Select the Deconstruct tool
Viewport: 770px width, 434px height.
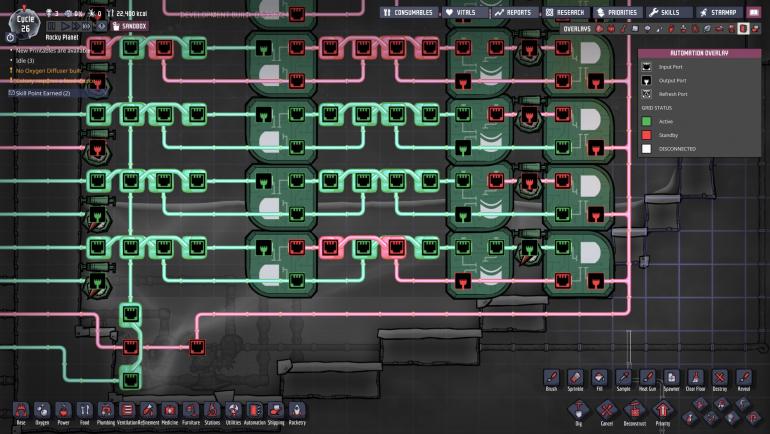634,413
